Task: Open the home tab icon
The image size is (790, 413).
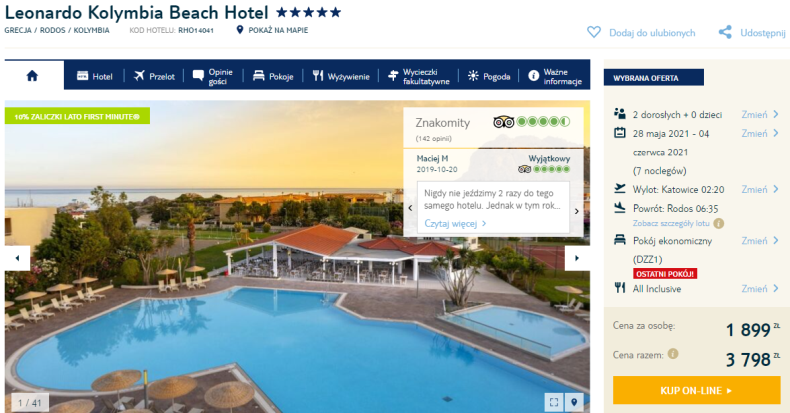Action: [x=32, y=76]
